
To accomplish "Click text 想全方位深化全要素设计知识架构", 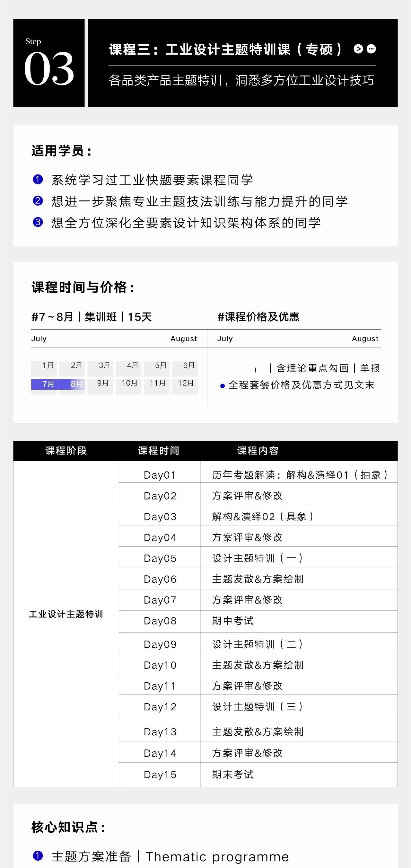I will [186, 223].
